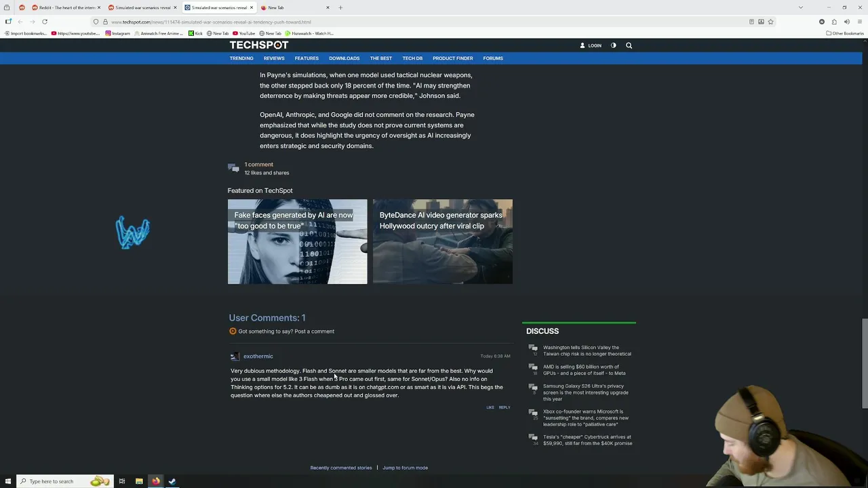Open the TechSpot search icon
This screenshot has width=868, height=488.
629,45
